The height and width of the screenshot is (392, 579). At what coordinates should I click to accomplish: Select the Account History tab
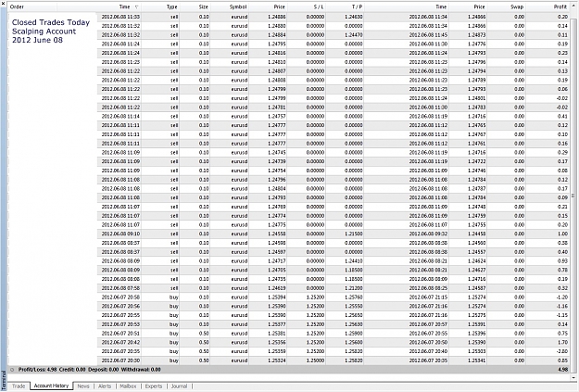tap(51, 386)
